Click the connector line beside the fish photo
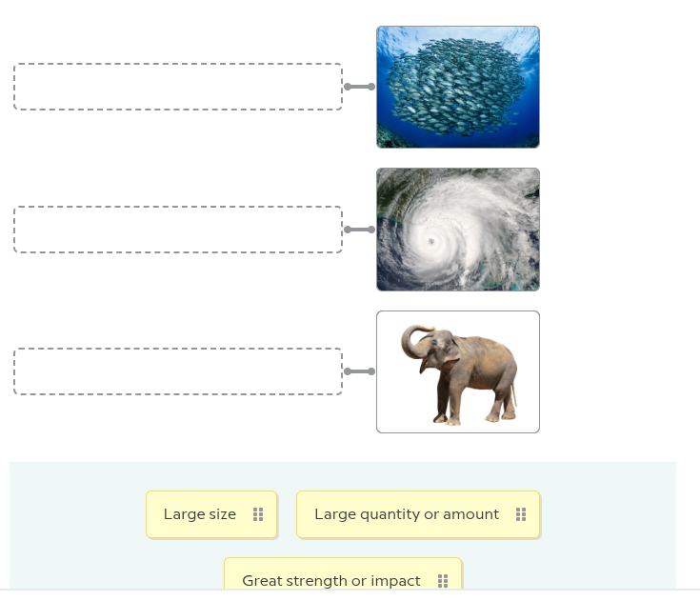 pos(359,87)
